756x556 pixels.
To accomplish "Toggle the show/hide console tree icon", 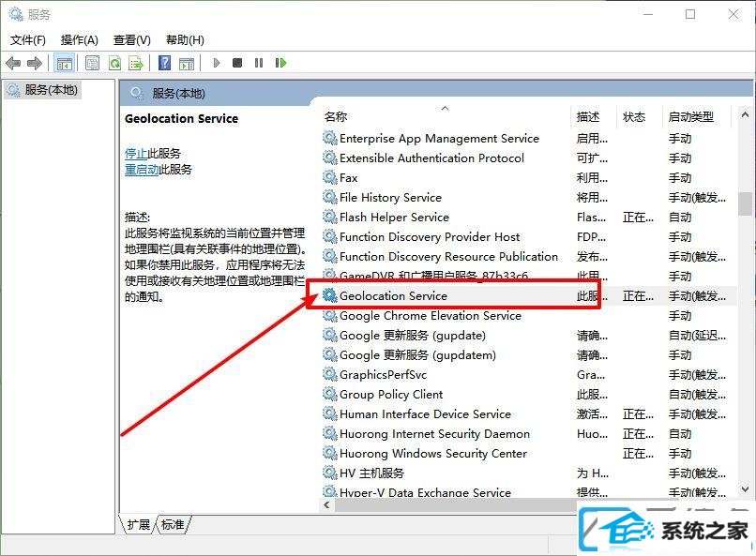I will pyautogui.click(x=64, y=63).
